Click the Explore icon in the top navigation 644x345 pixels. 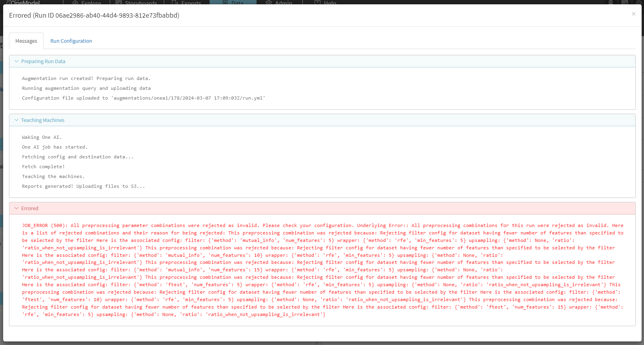76,2
